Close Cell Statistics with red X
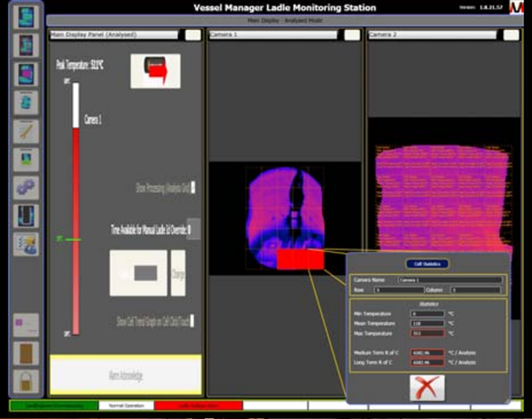Image resolution: width=532 pixels, height=419 pixels. coord(427,387)
